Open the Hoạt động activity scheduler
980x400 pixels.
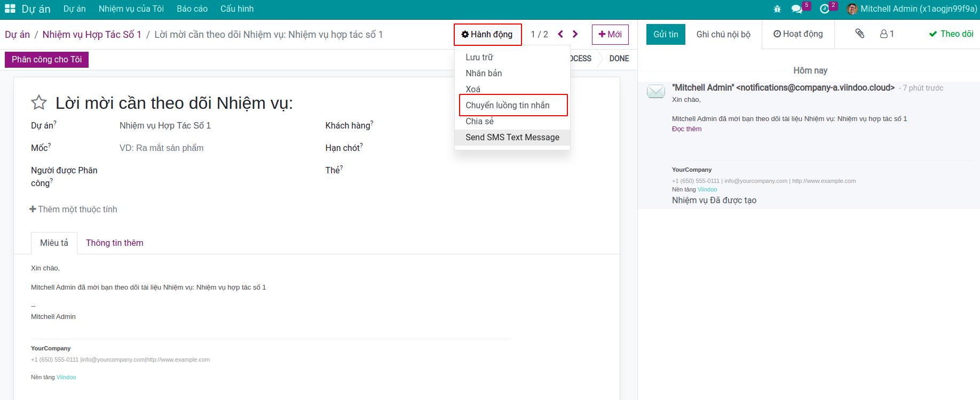798,34
